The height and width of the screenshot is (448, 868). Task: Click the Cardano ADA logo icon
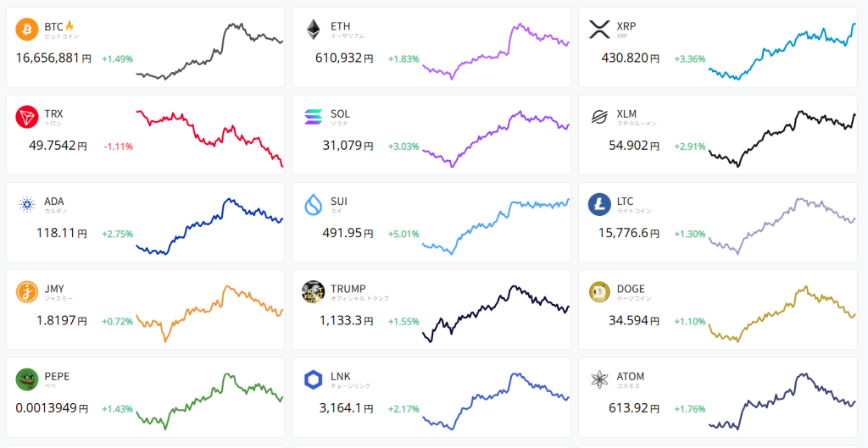(27, 205)
